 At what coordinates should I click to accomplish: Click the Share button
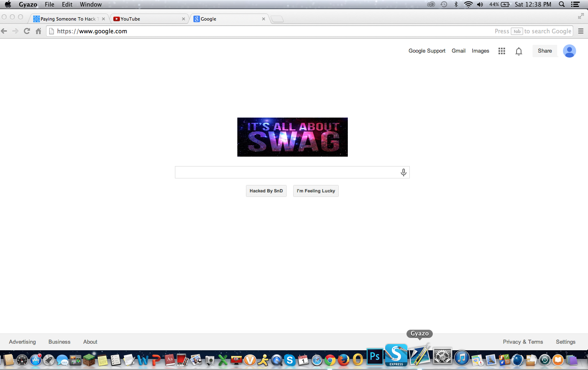[x=545, y=51]
